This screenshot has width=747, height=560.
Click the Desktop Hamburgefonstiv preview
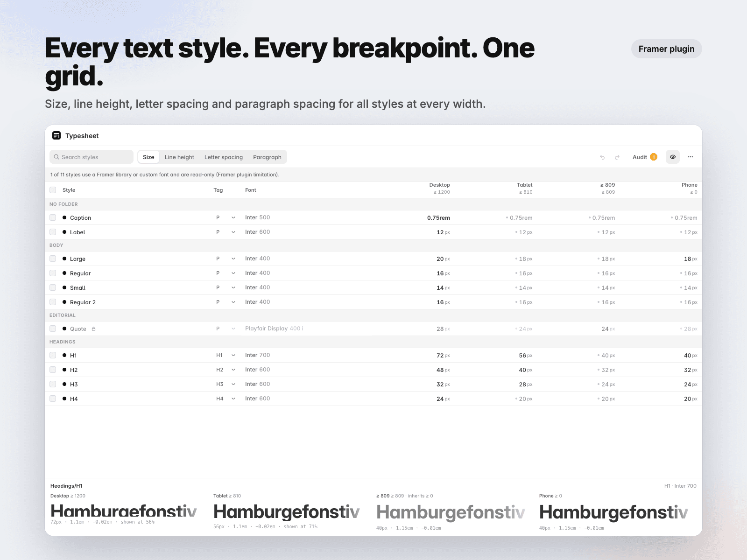(x=124, y=511)
